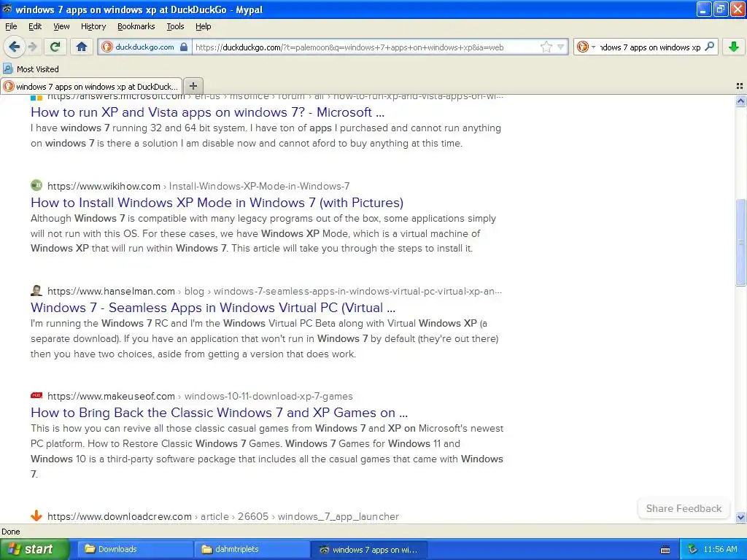The image size is (747, 560).
Task: Click the Hanselman portrait favicon
Action: point(36,290)
